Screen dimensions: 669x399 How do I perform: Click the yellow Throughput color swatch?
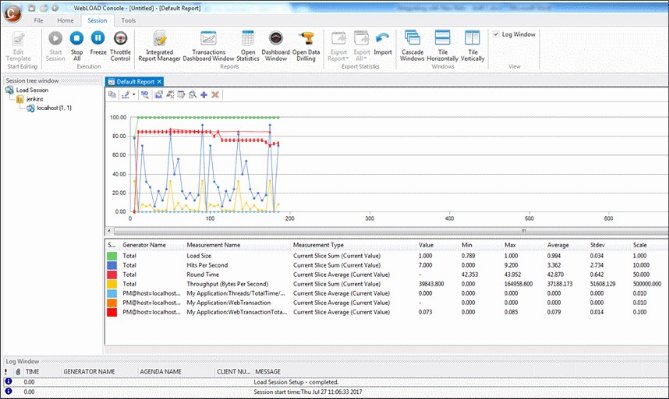112,284
